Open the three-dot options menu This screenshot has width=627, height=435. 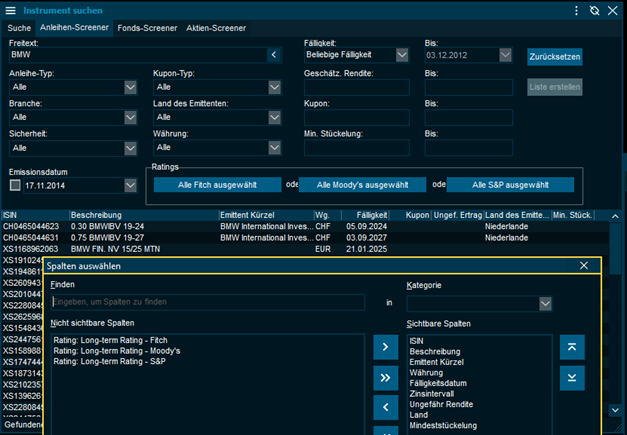[577, 10]
